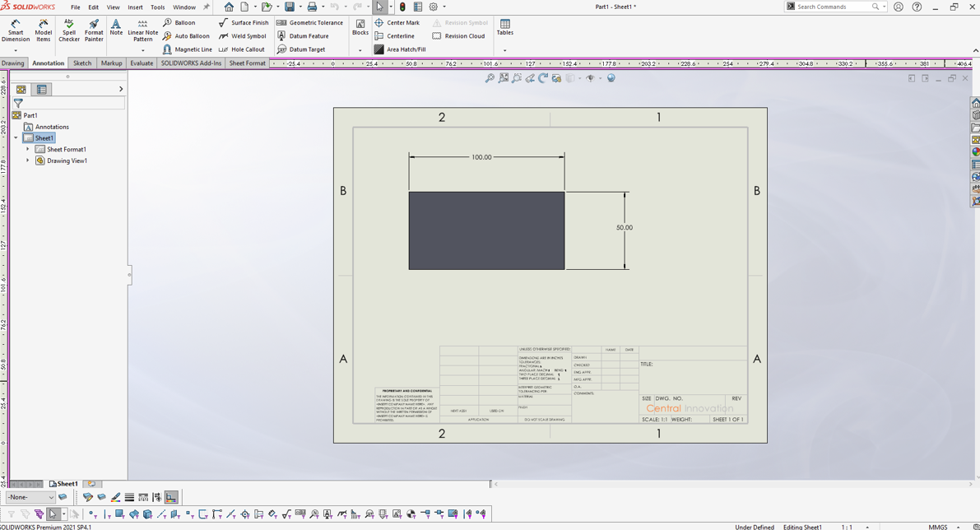Click the Tables button
Image resolution: width=980 pixels, height=530 pixels.
pos(505,27)
